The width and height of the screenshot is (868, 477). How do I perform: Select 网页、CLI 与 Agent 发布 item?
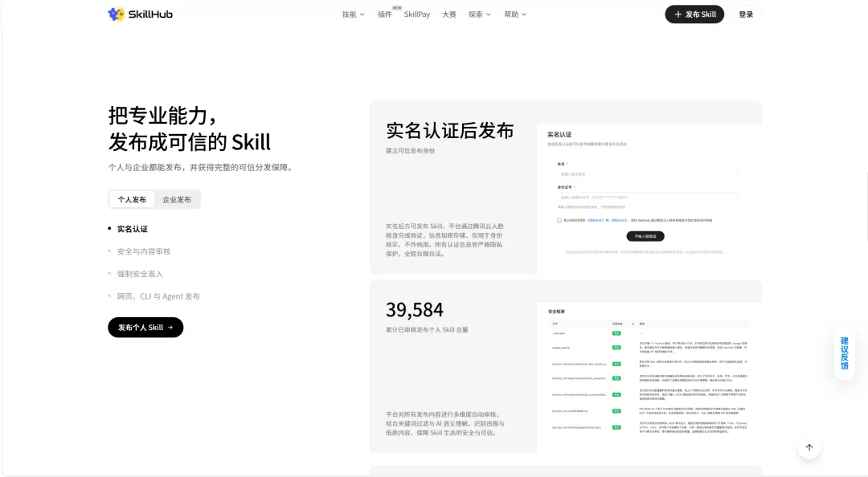[x=158, y=296]
